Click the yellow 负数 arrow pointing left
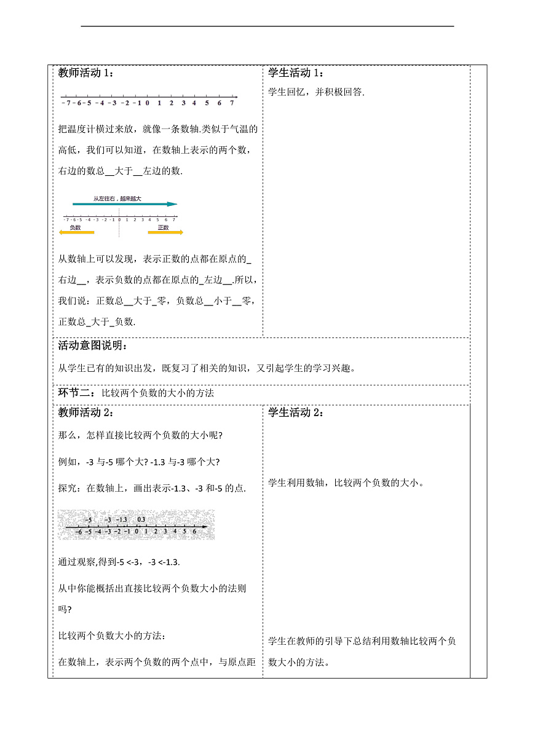535x756 pixels. click(77, 232)
